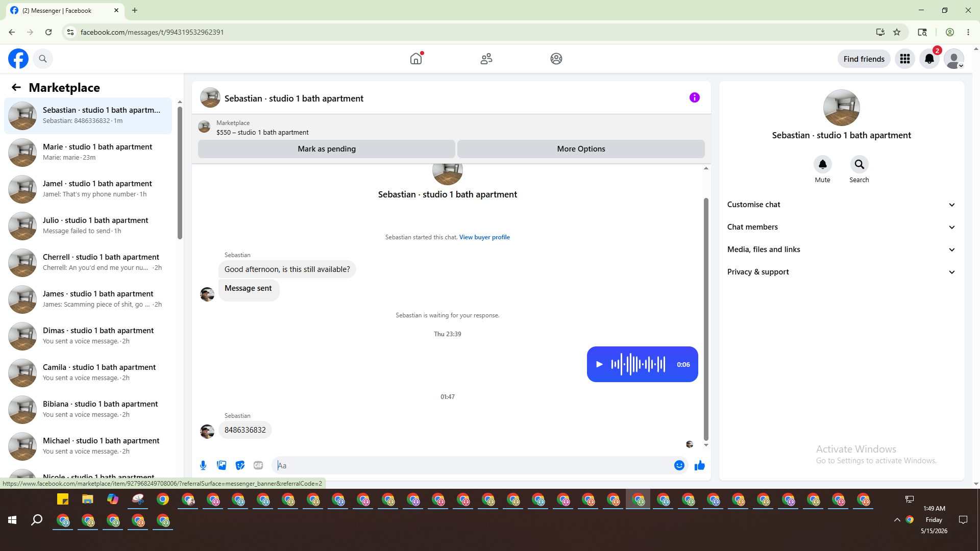
Task: Expand Chat members section
Action: tap(841, 227)
